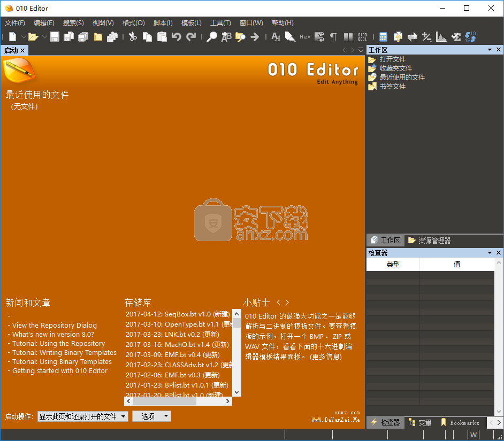Open the Histogram chart icon

click(441, 37)
